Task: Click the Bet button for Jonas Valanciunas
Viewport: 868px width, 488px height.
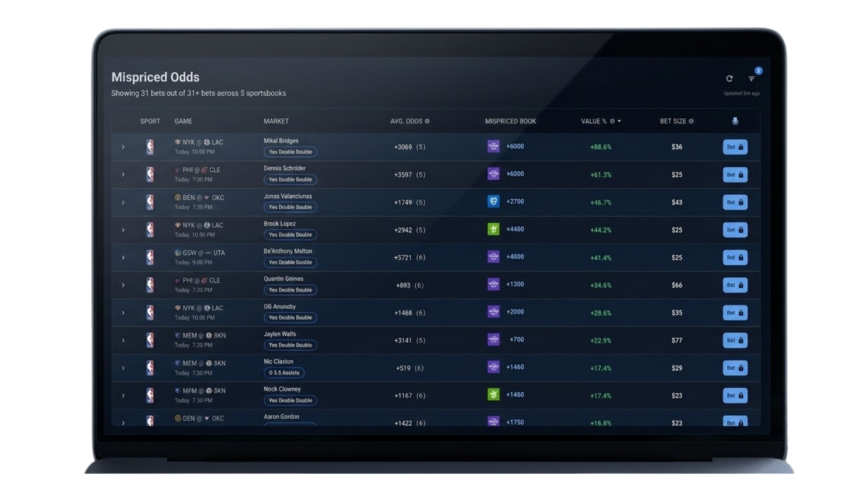Action: 735,202
